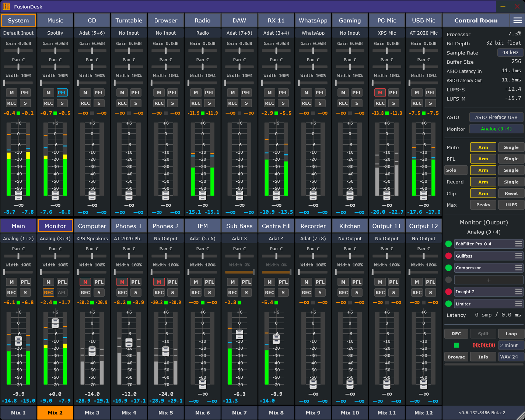Viewport: 525px width, 420px height.
Task: Toggle FabFilter Pro-Q 4 green status dot
Action: (x=448, y=244)
